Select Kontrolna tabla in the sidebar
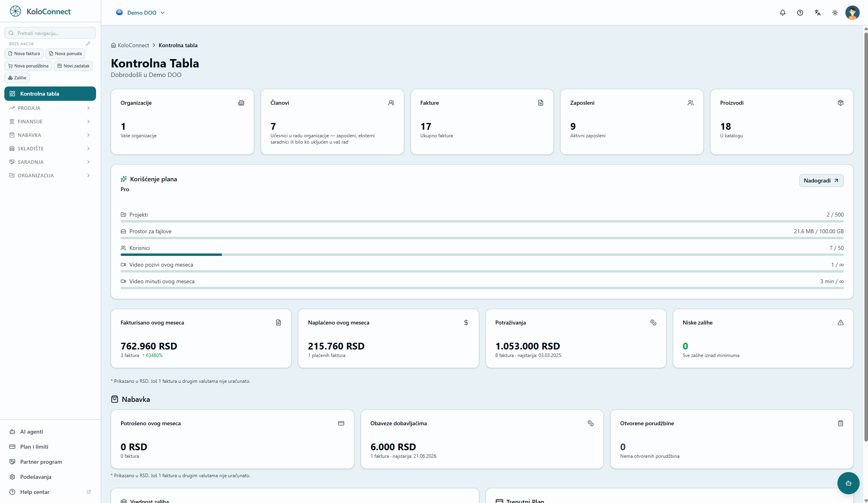Viewport: 868px width, 503px height. tap(50, 94)
